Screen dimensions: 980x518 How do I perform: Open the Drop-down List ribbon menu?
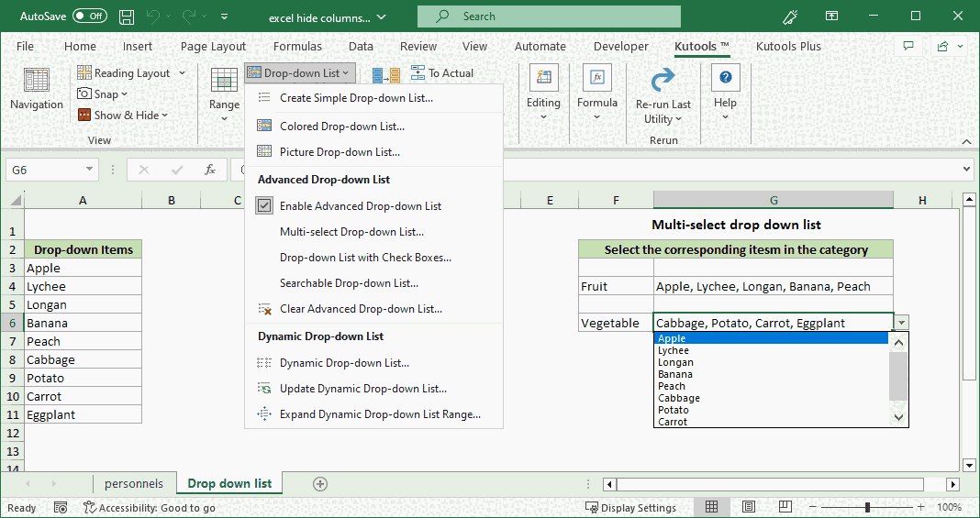[x=300, y=73]
